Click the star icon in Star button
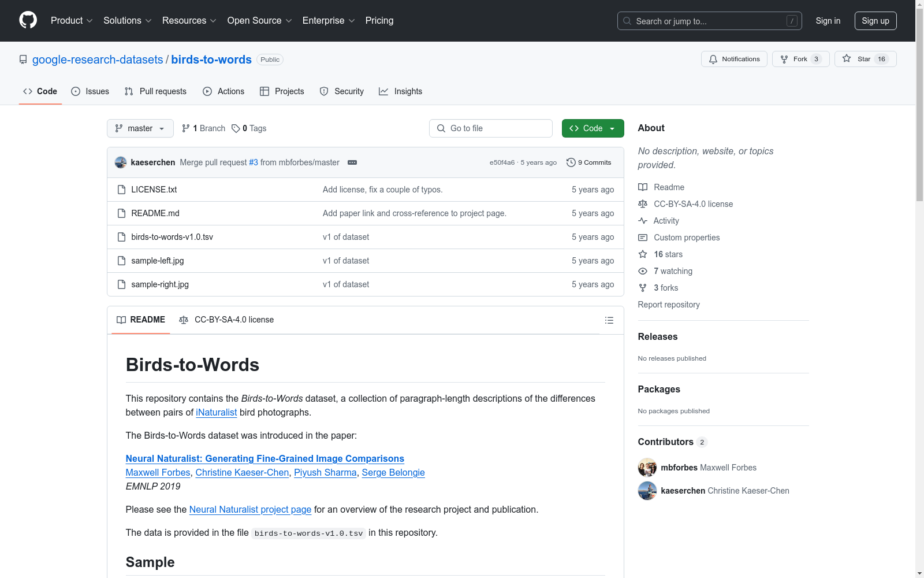 pyautogui.click(x=847, y=58)
